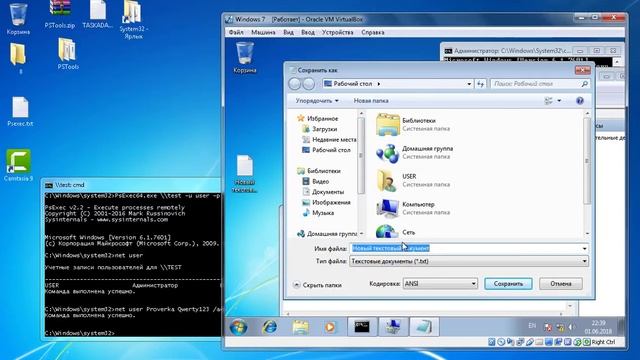Click the Поиск: Рабочий стол search box
This screenshot has width=640, height=360.
[540, 84]
